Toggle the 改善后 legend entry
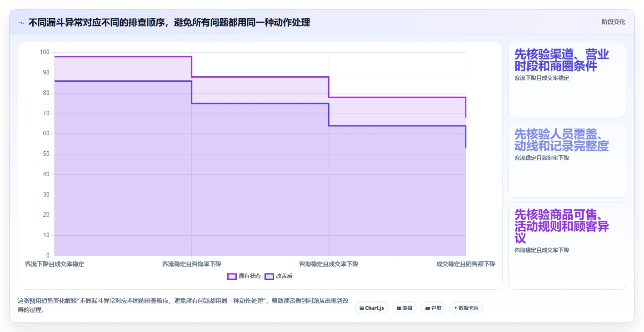The width and height of the screenshot is (644, 332). [279, 276]
